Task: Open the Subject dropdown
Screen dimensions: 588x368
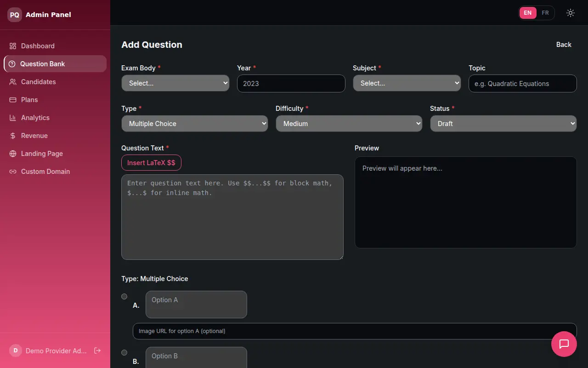Action: click(407, 83)
